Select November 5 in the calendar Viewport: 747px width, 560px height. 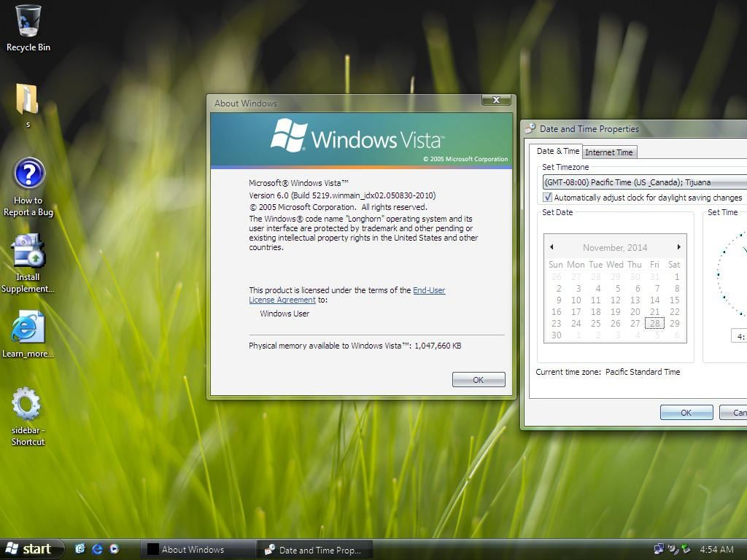[617, 288]
